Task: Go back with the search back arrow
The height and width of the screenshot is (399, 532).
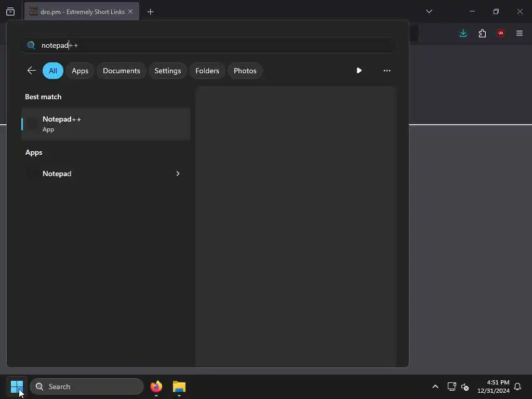Action: (32, 71)
